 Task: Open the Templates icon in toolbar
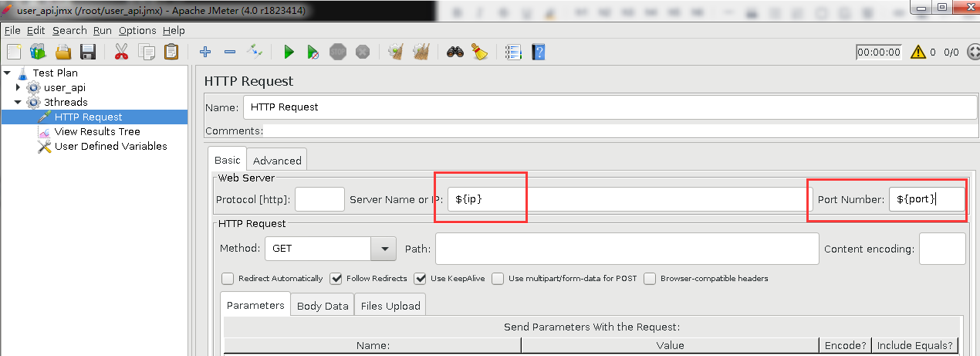(38, 52)
